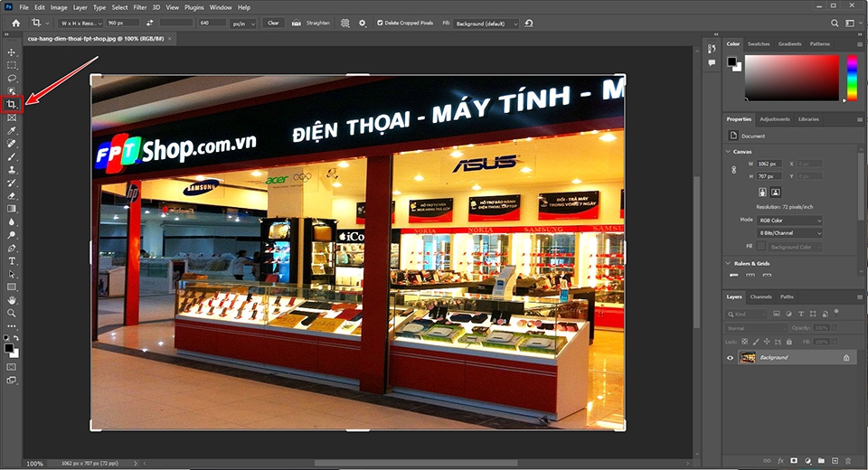This screenshot has height=470, width=868.
Task: Select the Lasso tool
Action: tap(12, 78)
